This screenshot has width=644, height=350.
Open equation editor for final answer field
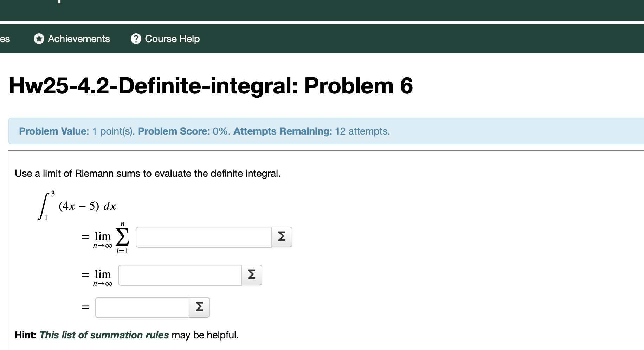[199, 307]
